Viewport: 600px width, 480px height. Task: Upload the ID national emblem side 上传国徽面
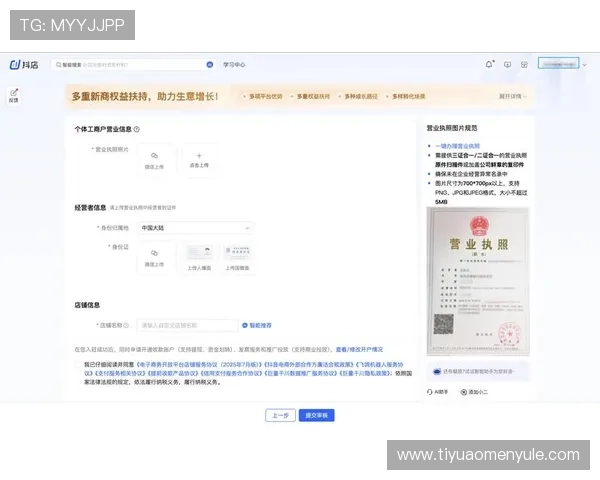(237, 258)
